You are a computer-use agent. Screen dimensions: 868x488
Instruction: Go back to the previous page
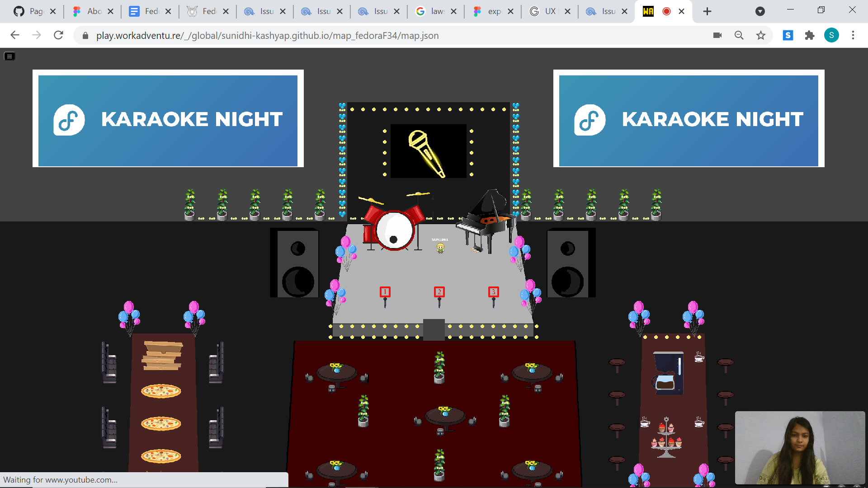[x=15, y=35]
